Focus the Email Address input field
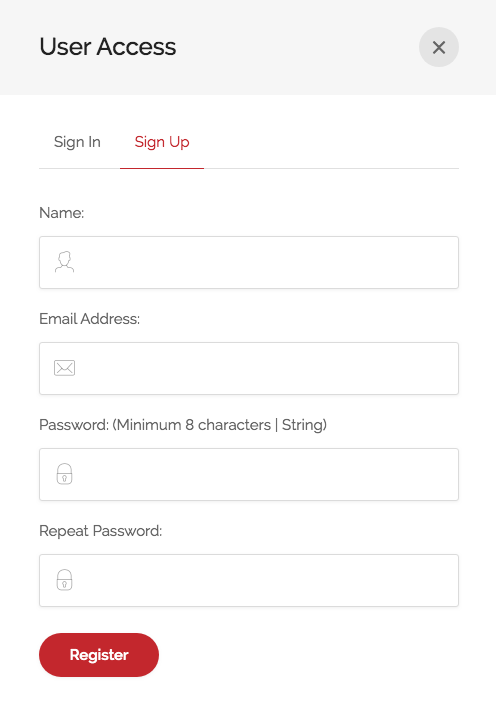Image resolution: width=496 pixels, height=716 pixels. [249, 369]
